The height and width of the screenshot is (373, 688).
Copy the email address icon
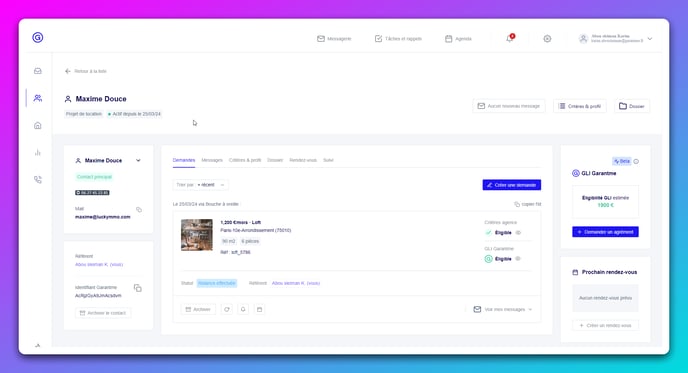pos(139,210)
